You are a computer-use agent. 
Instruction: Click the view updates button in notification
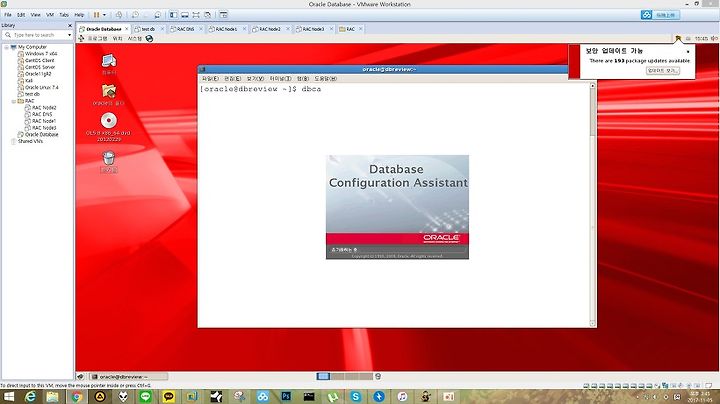[x=663, y=71]
